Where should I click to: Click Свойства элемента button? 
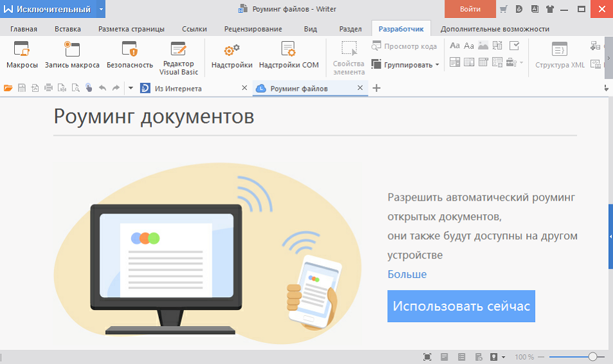(x=349, y=58)
